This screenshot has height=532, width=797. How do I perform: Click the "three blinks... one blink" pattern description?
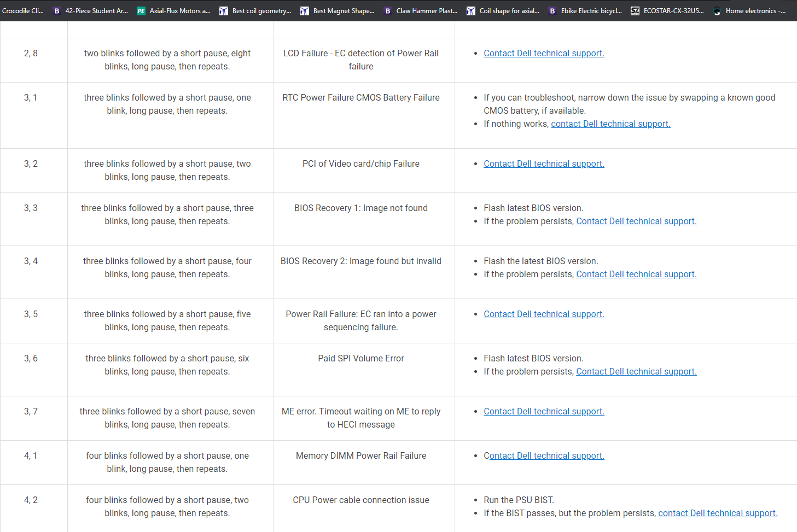[167, 104]
